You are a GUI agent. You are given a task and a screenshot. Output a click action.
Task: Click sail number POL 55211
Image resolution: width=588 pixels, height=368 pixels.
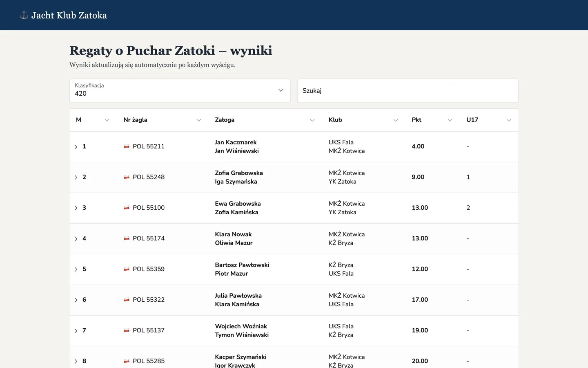click(x=149, y=146)
